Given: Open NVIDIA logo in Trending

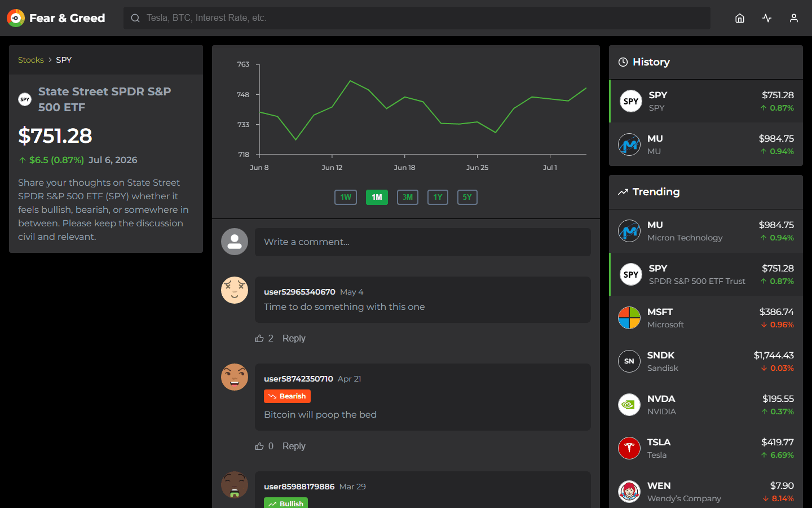Looking at the screenshot, I should click(x=629, y=405).
